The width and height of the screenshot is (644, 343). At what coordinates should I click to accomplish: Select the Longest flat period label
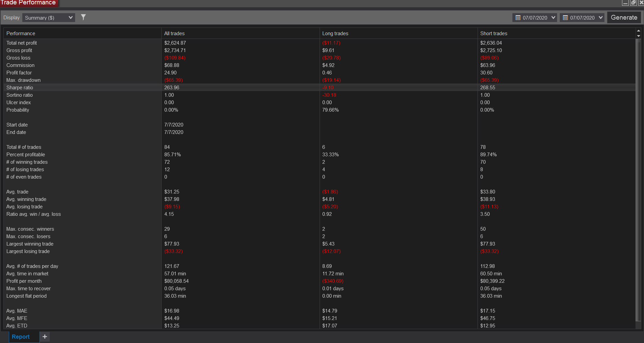click(26, 296)
